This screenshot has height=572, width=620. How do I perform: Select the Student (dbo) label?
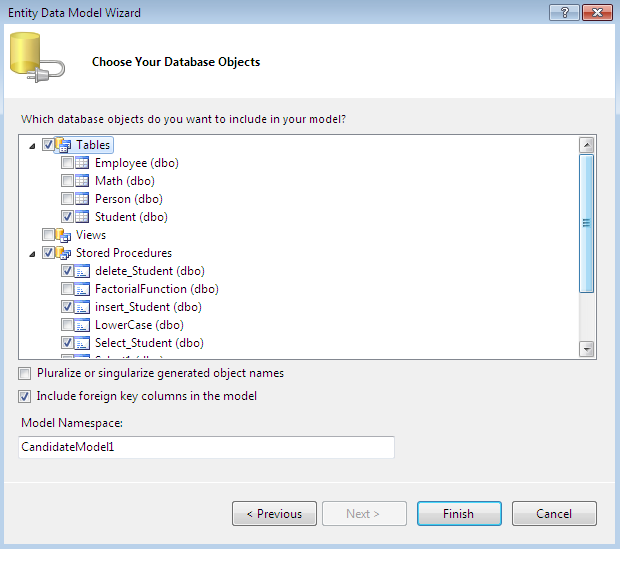click(131, 217)
